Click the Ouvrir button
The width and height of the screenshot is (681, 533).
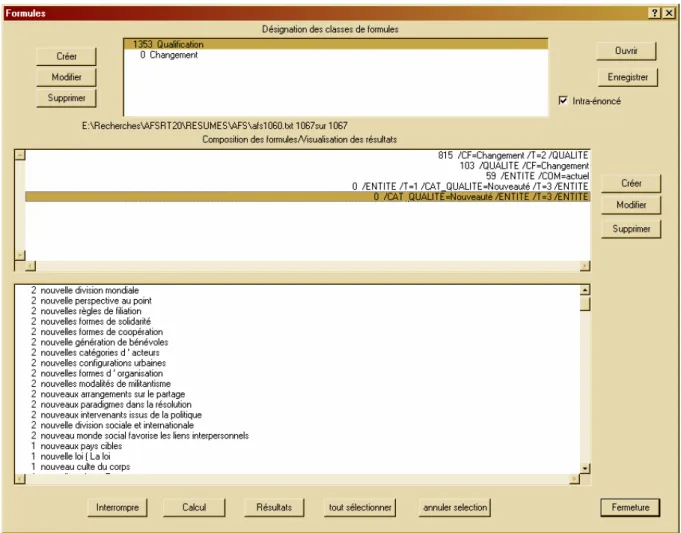click(626, 51)
